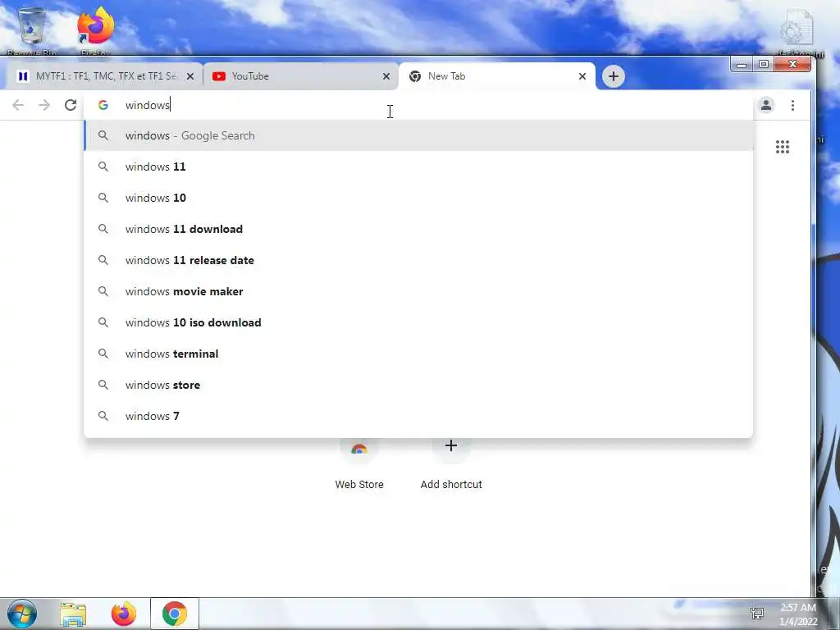Click the Google G icon in address bar
Viewport: 840px width, 630px height.
103,105
